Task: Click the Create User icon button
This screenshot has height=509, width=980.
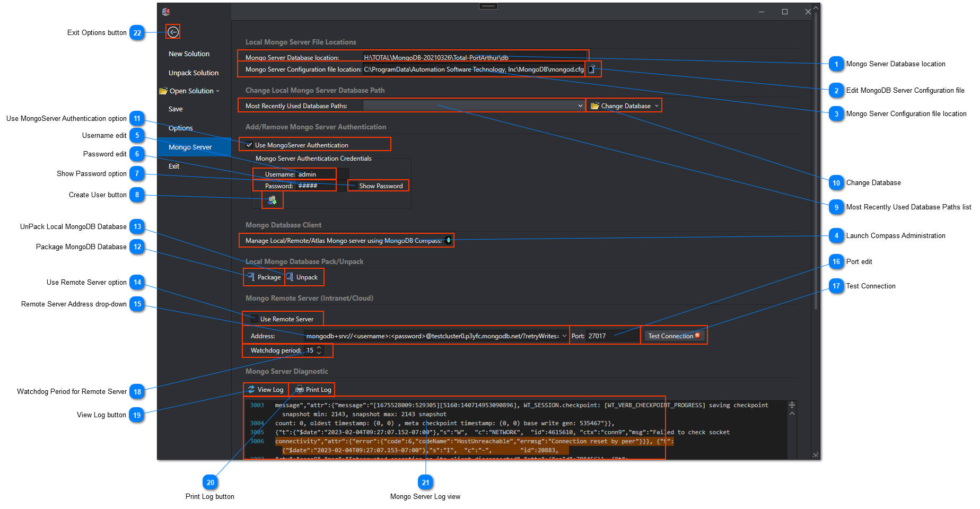Action: [x=272, y=200]
